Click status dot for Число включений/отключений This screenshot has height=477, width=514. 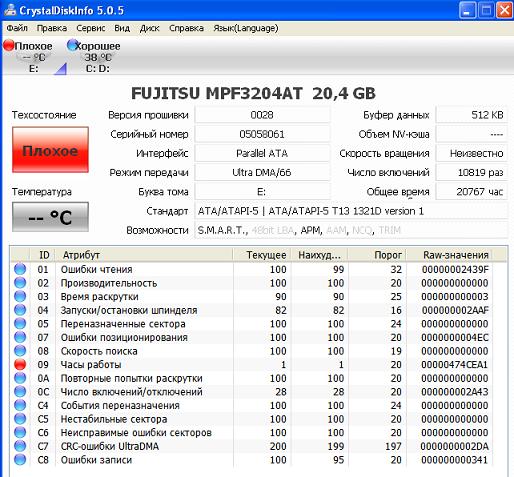[x=20, y=392]
